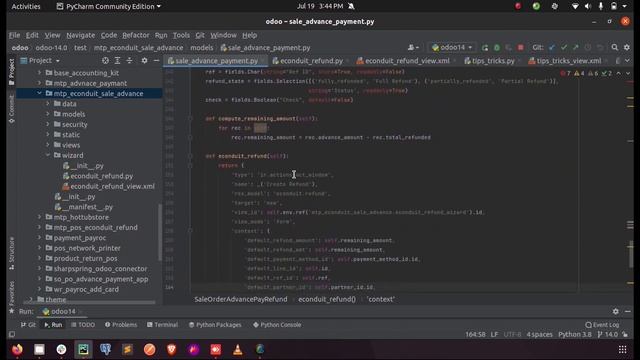Open the Commit side tool window button
640x360 pixels.
coord(11,109)
